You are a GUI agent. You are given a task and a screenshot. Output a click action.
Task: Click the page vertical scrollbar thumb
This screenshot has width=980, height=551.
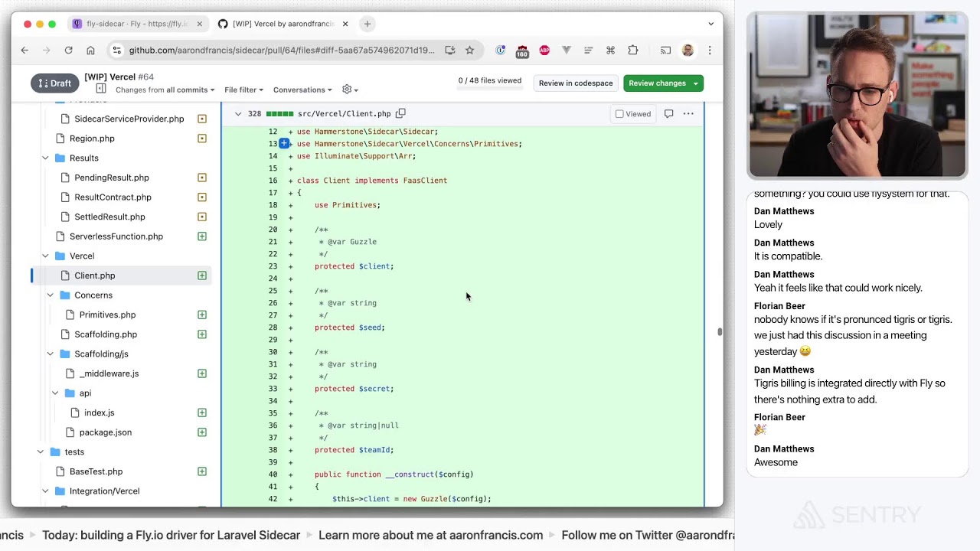pyautogui.click(x=720, y=331)
